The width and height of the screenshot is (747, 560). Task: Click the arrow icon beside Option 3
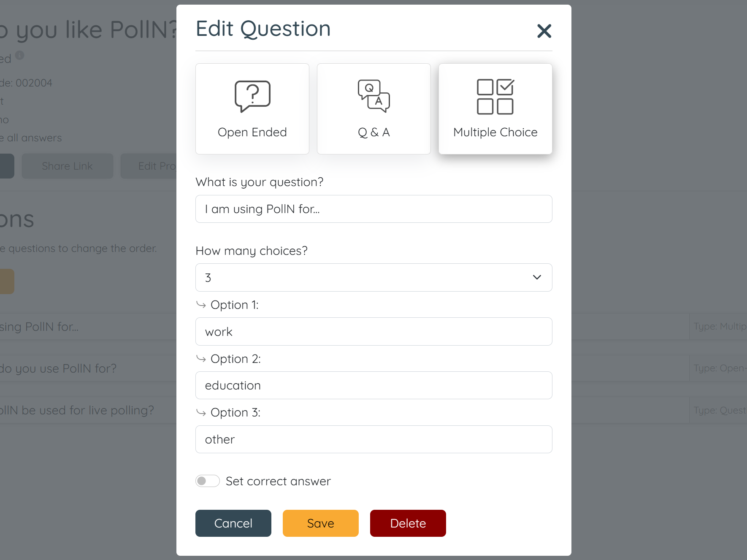pos(201,412)
